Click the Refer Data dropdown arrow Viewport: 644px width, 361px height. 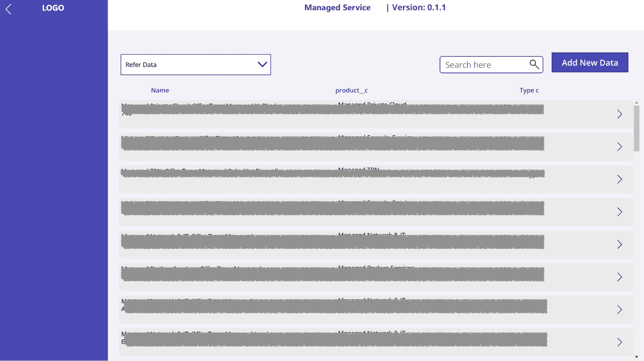(262, 65)
